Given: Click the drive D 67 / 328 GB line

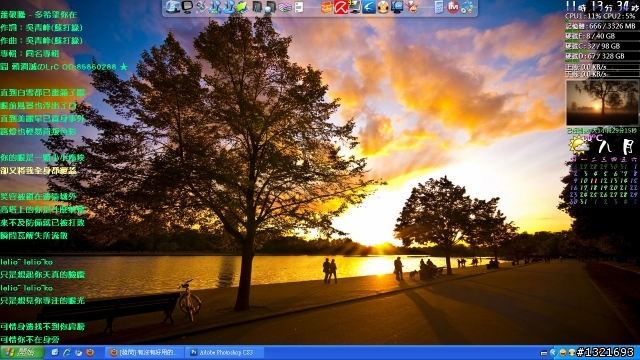Looking at the screenshot, I should 595,56.
